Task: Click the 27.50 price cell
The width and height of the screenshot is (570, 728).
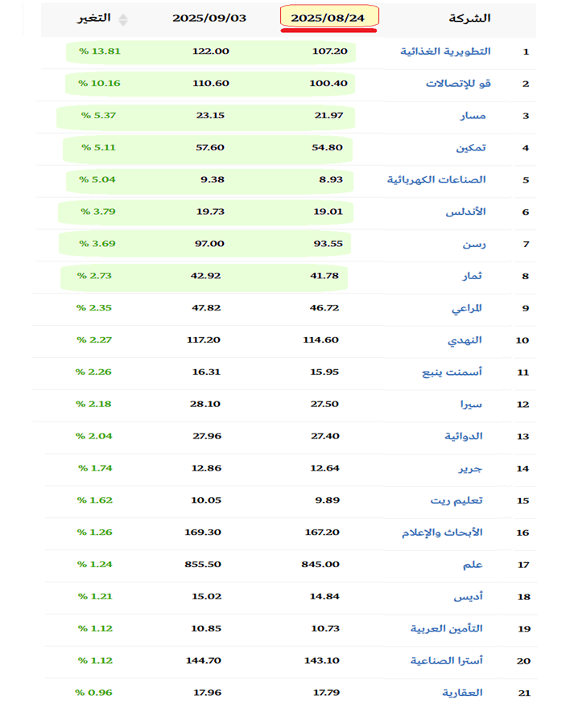Action: pyautogui.click(x=324, y=404)
